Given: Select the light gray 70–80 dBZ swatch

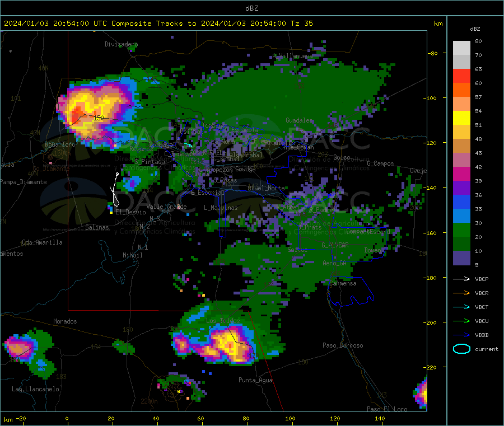Looking at the screenshot, I should [461, 48].
